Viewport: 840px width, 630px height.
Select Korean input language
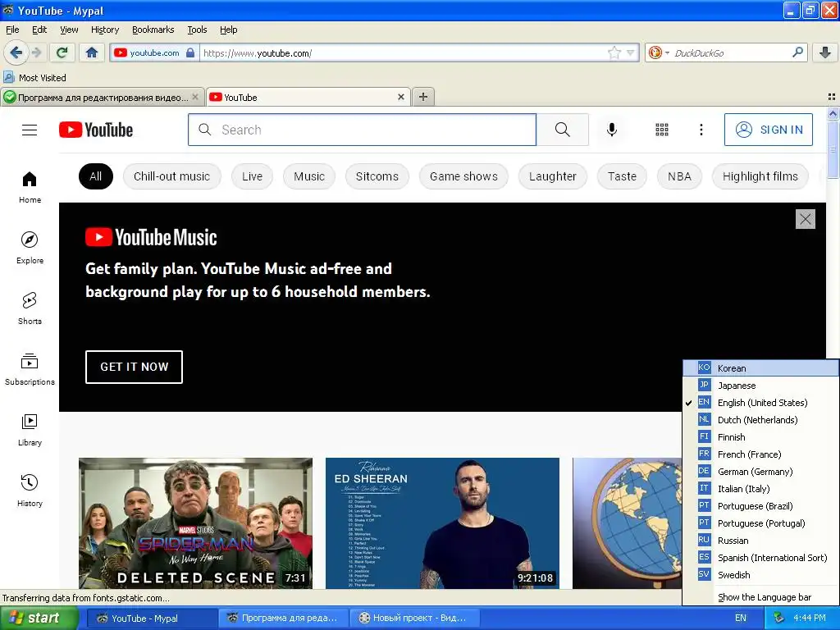pyautogui.click(x=760, y=368)
